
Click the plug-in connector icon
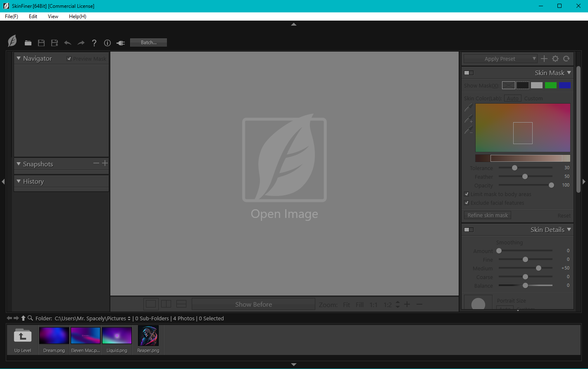[x=121, y=43]
